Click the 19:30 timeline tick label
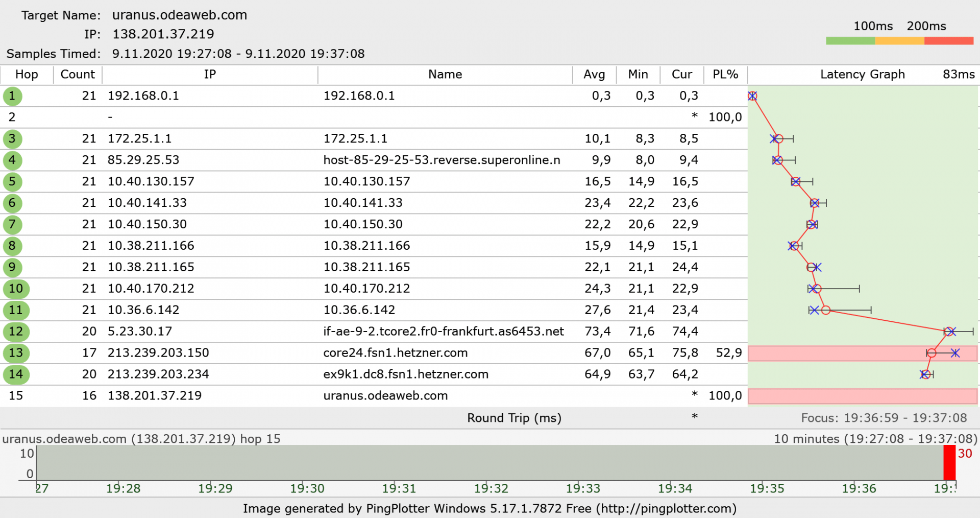980x518 pixels. pos(307,489)
